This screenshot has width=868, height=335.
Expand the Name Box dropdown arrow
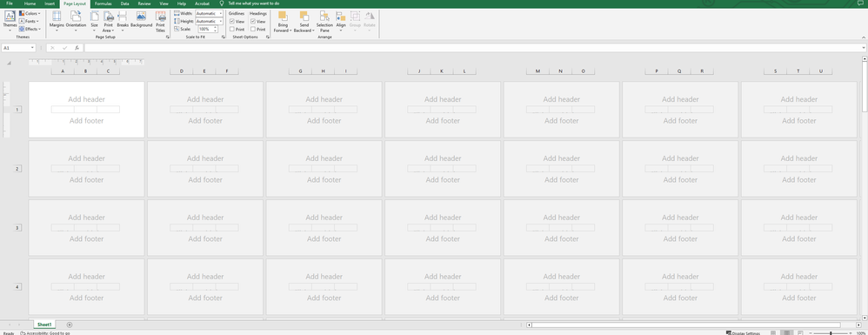pos(33,48)
